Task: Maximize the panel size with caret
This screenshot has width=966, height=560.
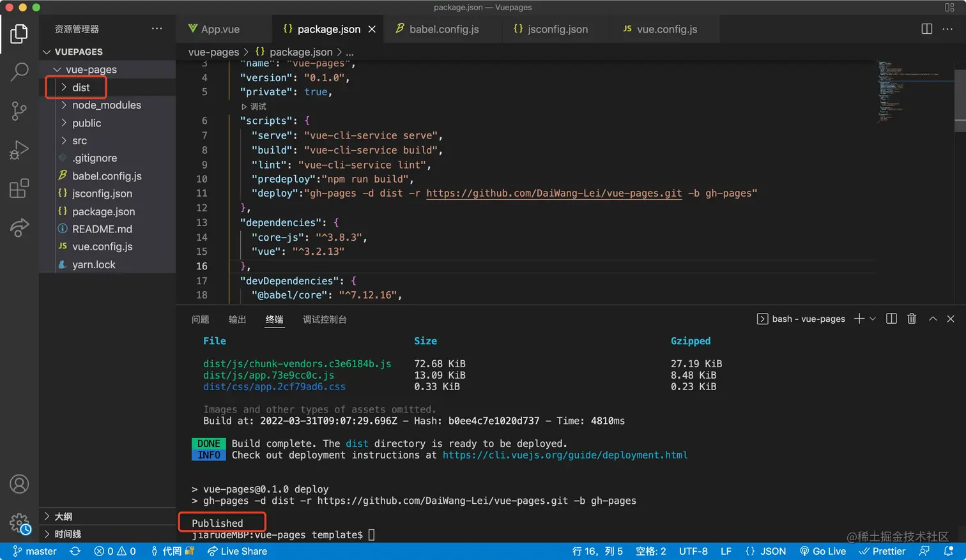Action: coord(933,319)
